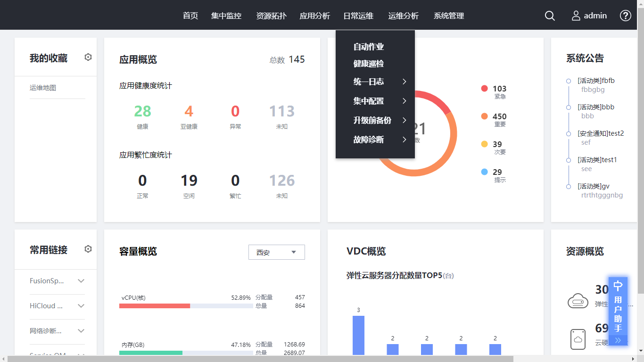Click the admin user profile icon

(576, 16)
